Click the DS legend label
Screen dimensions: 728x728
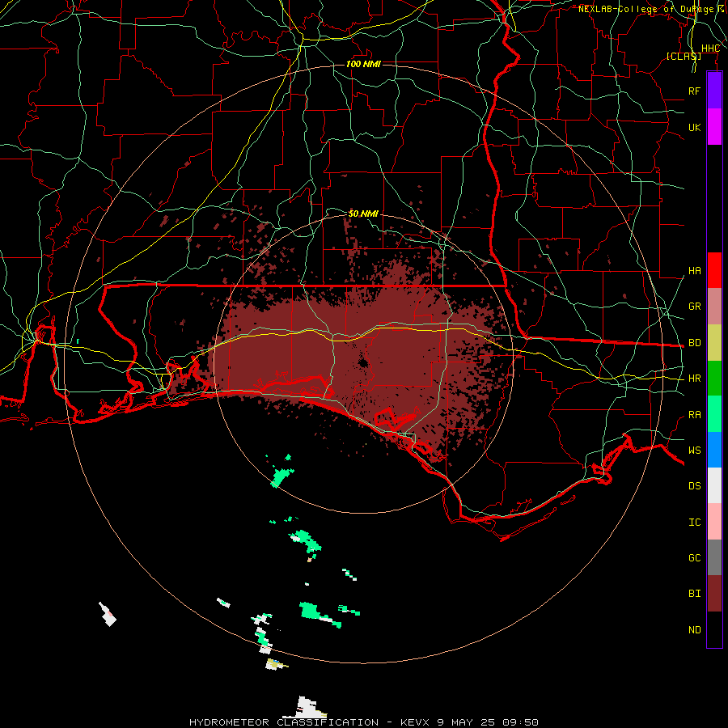pyautogui.click(x=694, y=486)
